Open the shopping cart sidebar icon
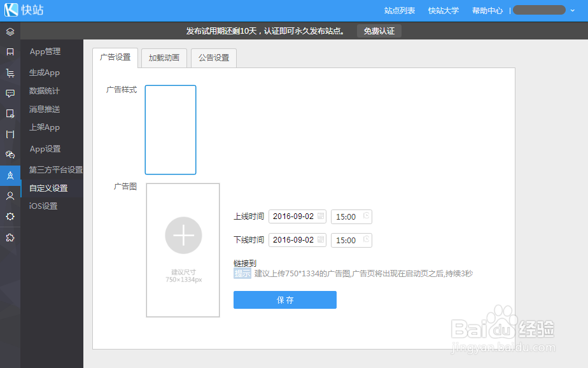Viewport: 588px width, 368px height. coord(10,73)
